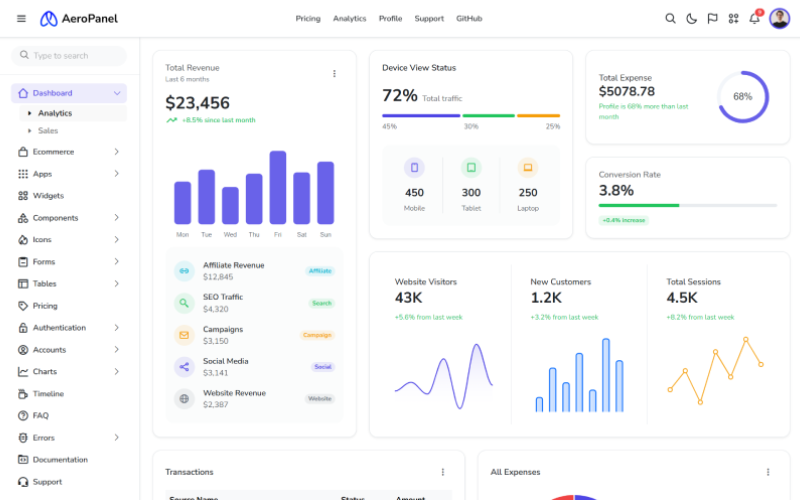This screenshot has height=500, width=800.
Task: Click the Conversion Rate progress bar
Action: 687,205
